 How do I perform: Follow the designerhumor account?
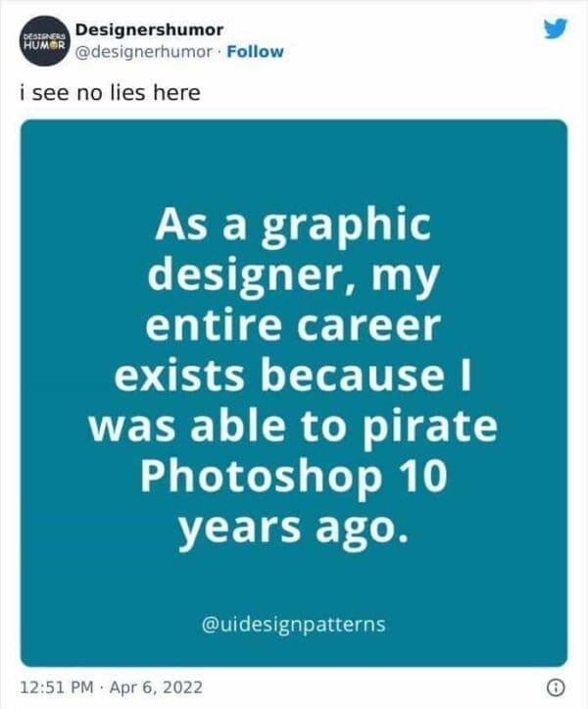[255, 52]
